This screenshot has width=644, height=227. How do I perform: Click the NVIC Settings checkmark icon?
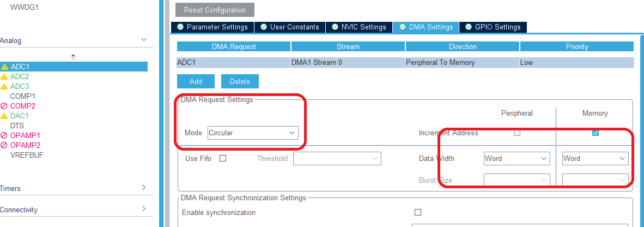(x=335, y=27)
